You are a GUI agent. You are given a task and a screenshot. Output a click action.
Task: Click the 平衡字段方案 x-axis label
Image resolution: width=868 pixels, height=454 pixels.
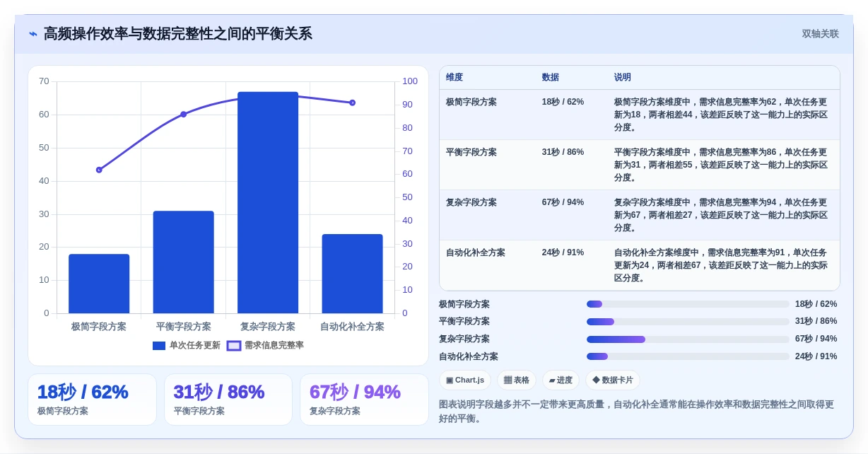click(183, 327)
